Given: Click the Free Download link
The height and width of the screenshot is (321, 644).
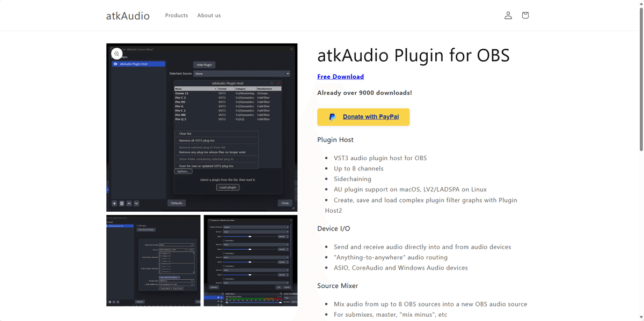Looking at the screenshot, I should click(x=340, y=76).
